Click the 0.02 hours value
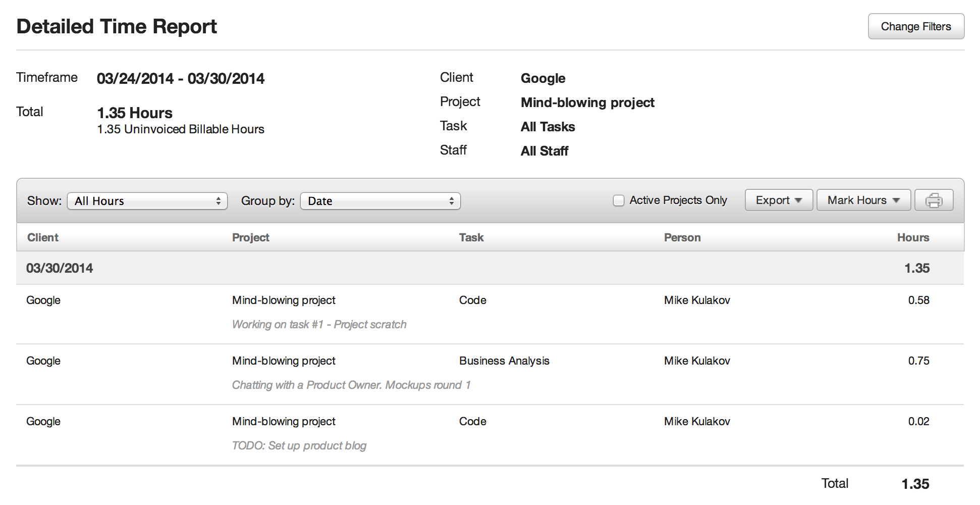The height and width of the screenshot is (505, 980). 918,421
